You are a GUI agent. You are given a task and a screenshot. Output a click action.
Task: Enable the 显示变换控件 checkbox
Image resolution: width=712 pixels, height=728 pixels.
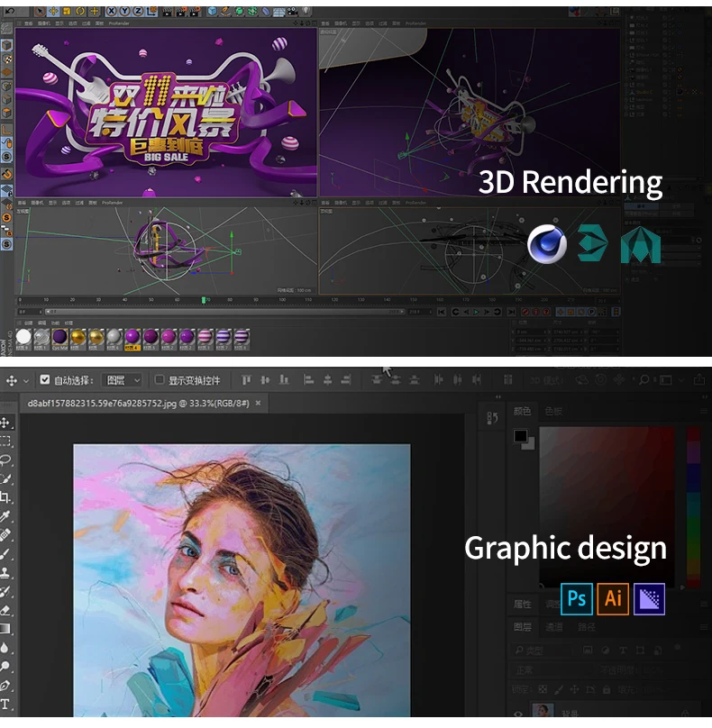coord(160,380)
